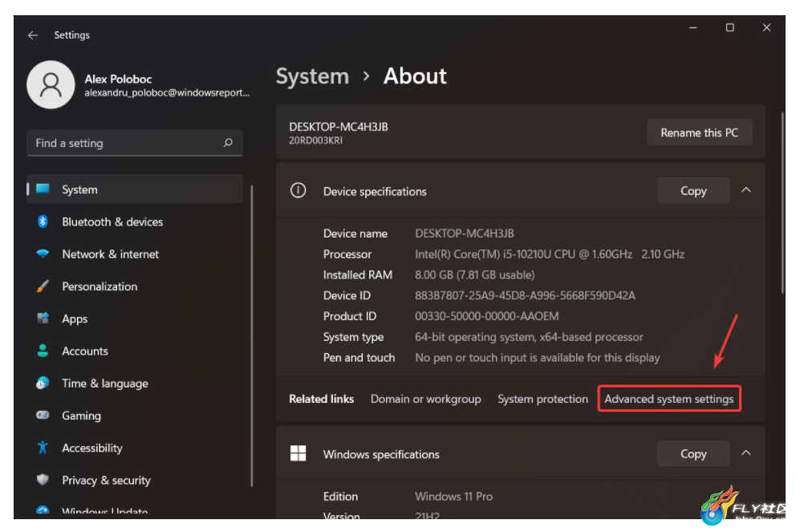Screen dimensions: 800x532
Task: Open Accessibility settings
Action: 135,447
